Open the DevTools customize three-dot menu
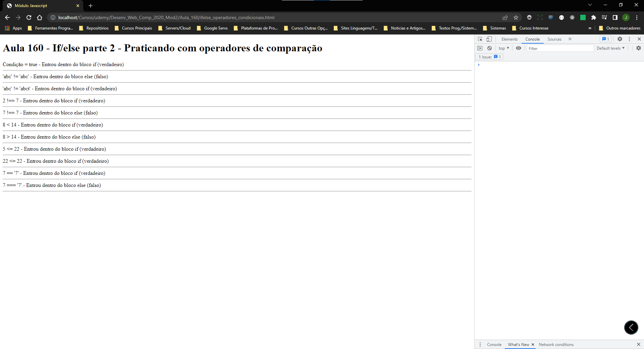This screenshot has height=349, width=644. 629,39
